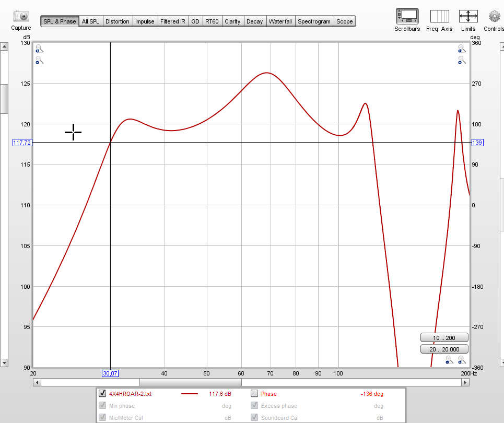Open the Freq. Axis toggle icon
Viewport: 504px width, 423px height.
click(x=439, y=16)
